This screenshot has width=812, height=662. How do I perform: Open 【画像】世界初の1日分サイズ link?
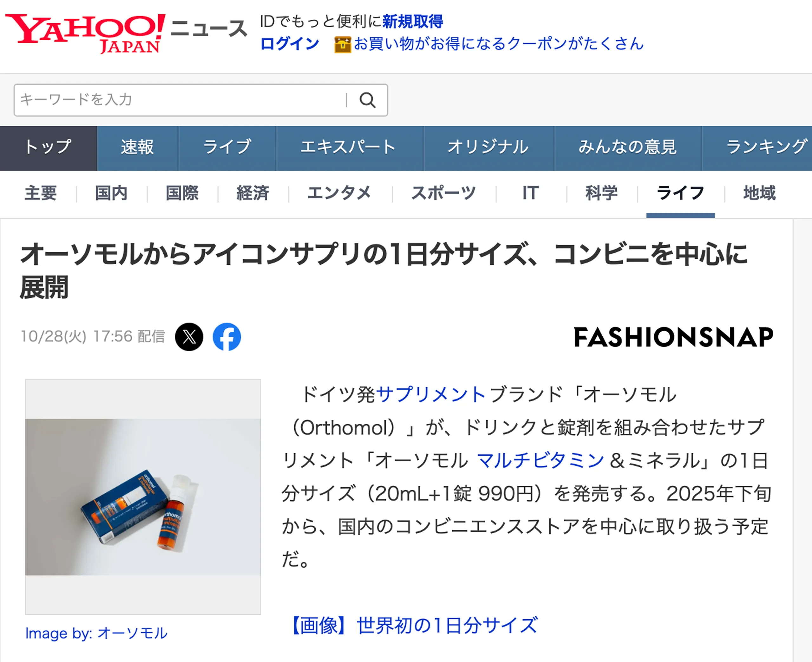click(414, 626)
